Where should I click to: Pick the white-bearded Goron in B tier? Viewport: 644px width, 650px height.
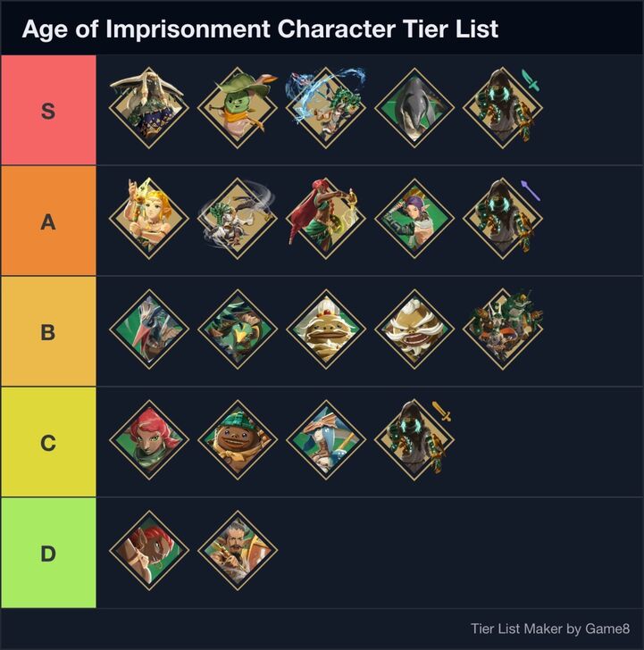tap(414, 329)
